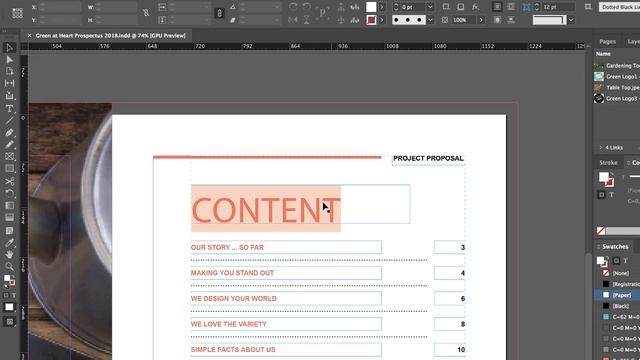Toggle formatting affects container in Swatches panel
The width and height of the screenshot is (640, 360).
[616, 260]
